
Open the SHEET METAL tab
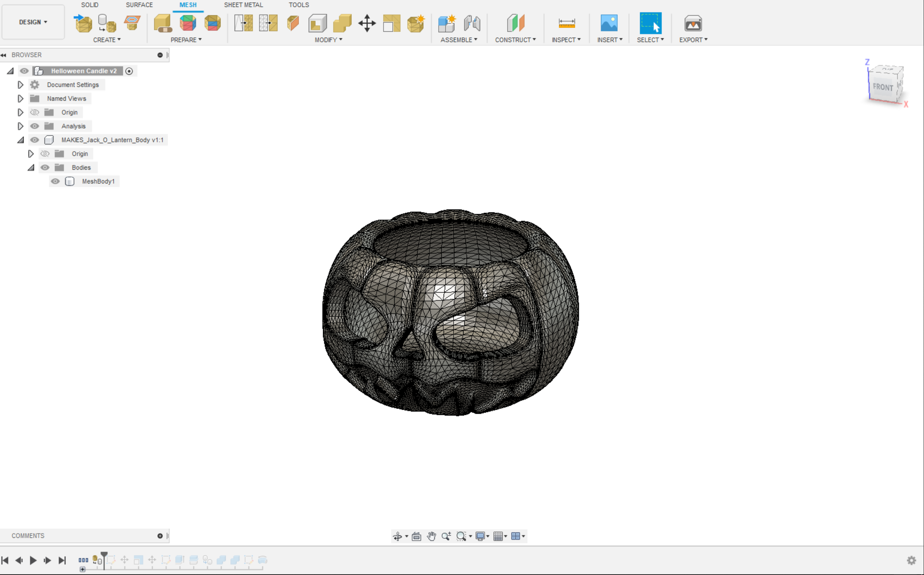point(243,5)
